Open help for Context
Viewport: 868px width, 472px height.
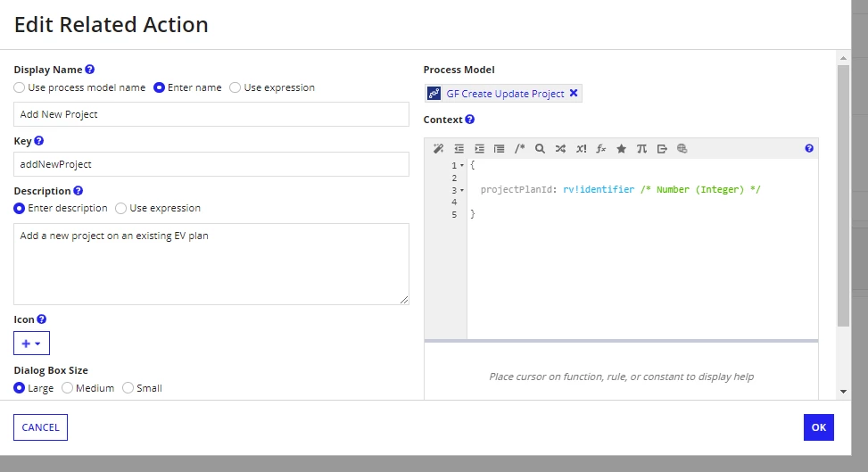pyautogui.click(x=470, y=119)
